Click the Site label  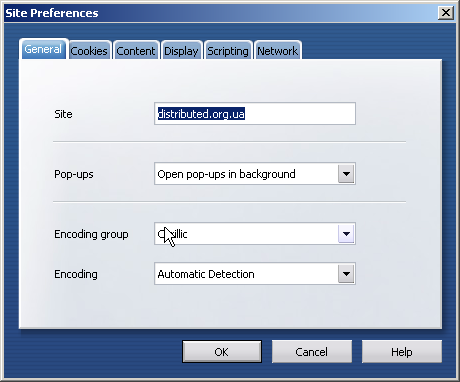click(63, 114)
